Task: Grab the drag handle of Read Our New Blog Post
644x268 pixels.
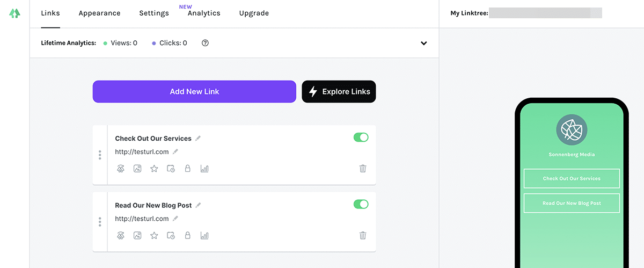Action: pos(100,222)
